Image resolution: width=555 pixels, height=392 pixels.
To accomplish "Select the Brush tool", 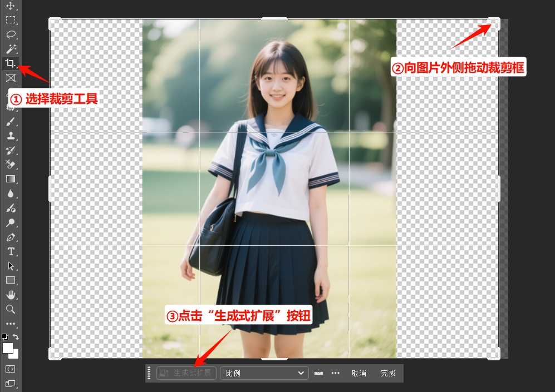I will tap(11, 121).
